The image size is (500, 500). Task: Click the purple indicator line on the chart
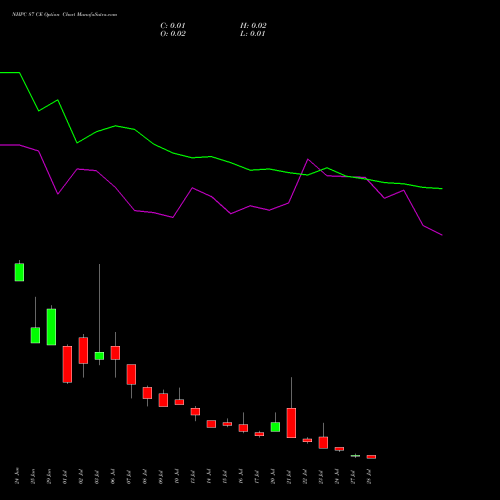(x=212, y=197)
